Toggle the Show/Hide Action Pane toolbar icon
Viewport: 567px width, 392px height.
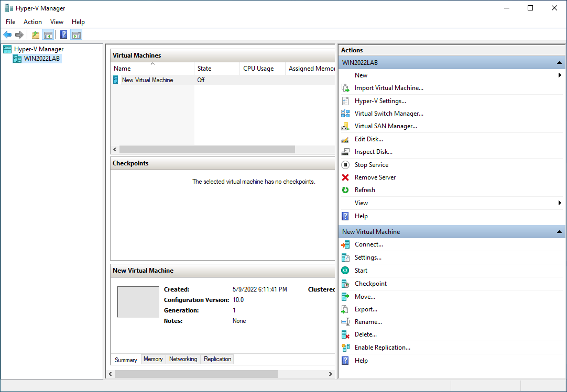(77, 35)
